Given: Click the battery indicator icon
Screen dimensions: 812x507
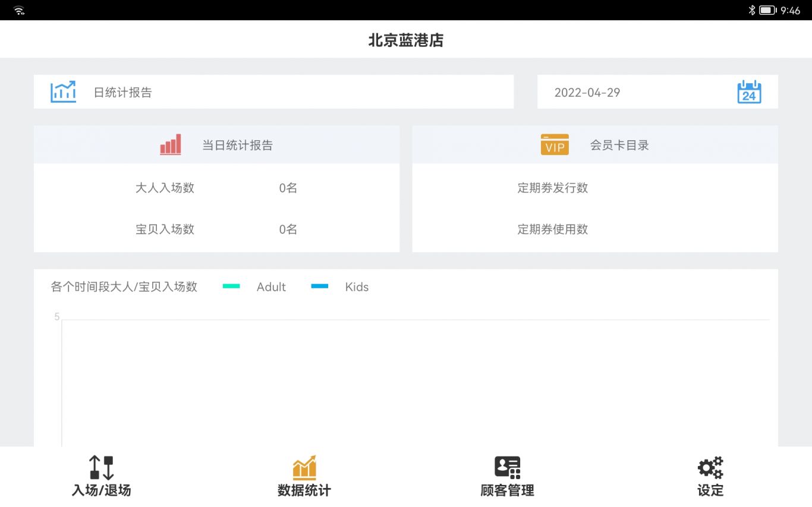Looking at the screenshot, I should (x=767, y=10).
